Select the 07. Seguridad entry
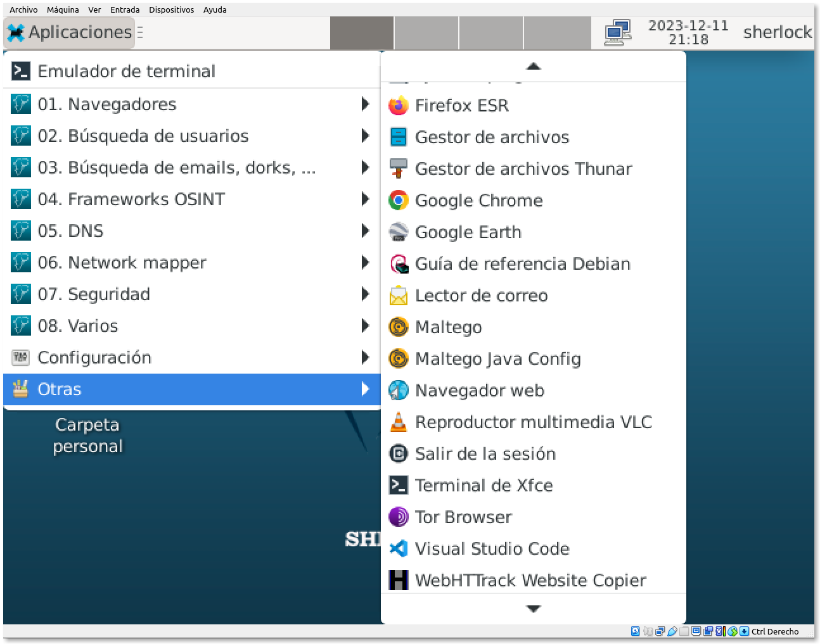Image resolution: width=820 pixels, height=644 pixels. point(191,294)
